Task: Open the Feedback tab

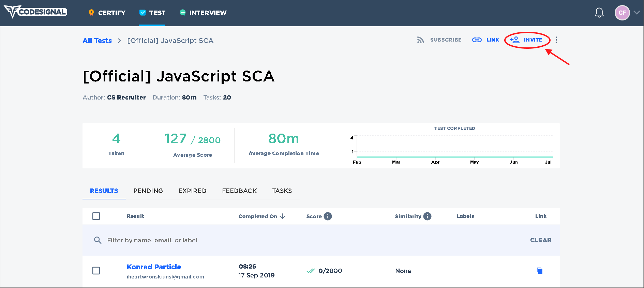Action: (x=239, y=191)
